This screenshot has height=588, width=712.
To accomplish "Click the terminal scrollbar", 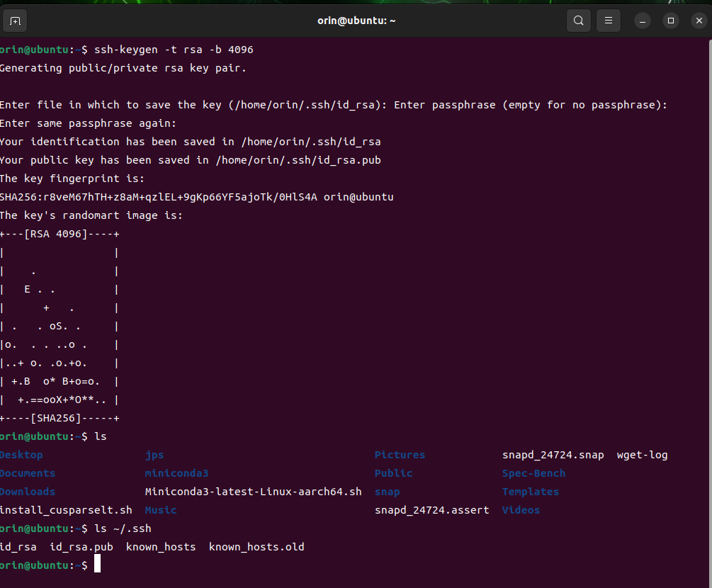I will [710, 313].
